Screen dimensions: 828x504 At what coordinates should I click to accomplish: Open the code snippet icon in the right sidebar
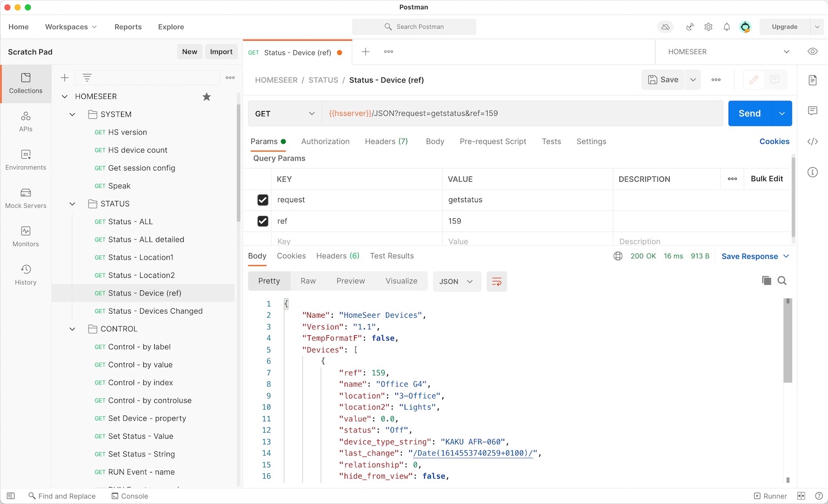click(812, 141)
